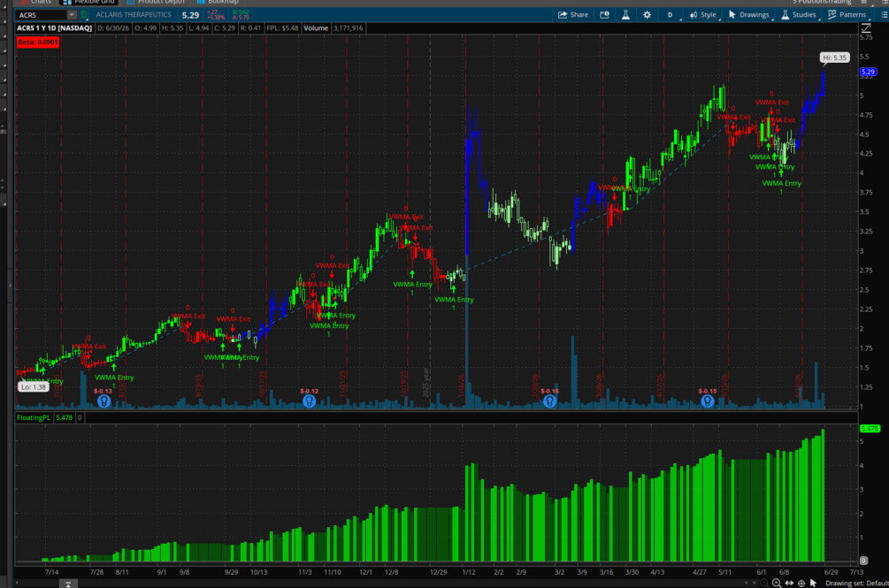Screen dimensions: 889x588
Task: Open the Share menu button
Action: [x=573, y=15]
